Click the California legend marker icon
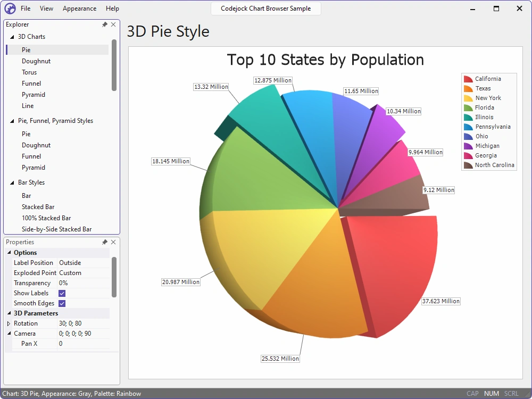The width and height of the screenshot is (532, 399). click(x=468, y=79)
